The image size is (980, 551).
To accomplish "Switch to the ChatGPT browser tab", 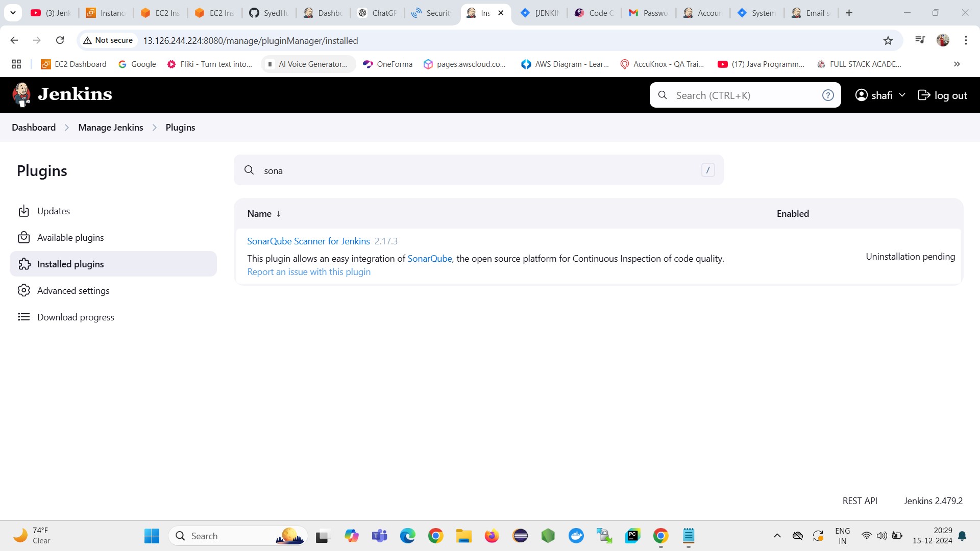I will 378,13.
